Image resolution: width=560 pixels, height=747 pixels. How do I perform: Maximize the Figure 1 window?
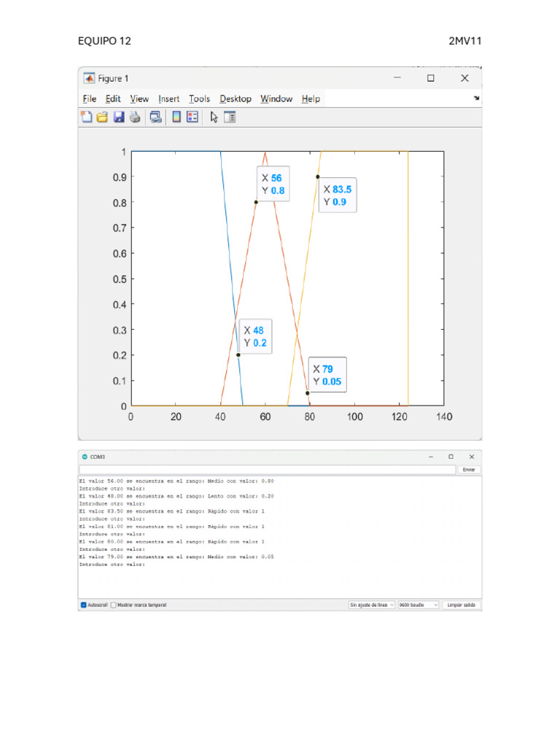(x=430, y=78)
